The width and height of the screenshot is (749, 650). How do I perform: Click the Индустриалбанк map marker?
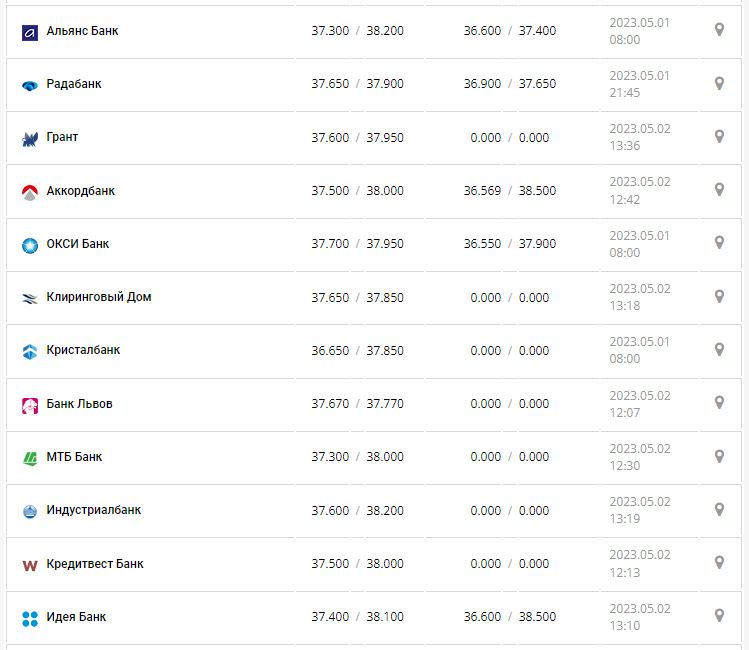[x=718, y=509]
